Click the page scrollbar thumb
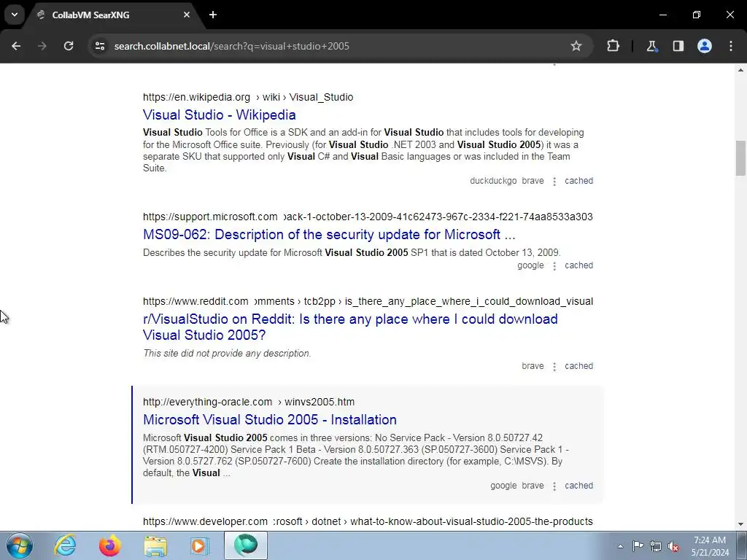The height and width of the screenshot is (560, 747). (x=740, y=158)
